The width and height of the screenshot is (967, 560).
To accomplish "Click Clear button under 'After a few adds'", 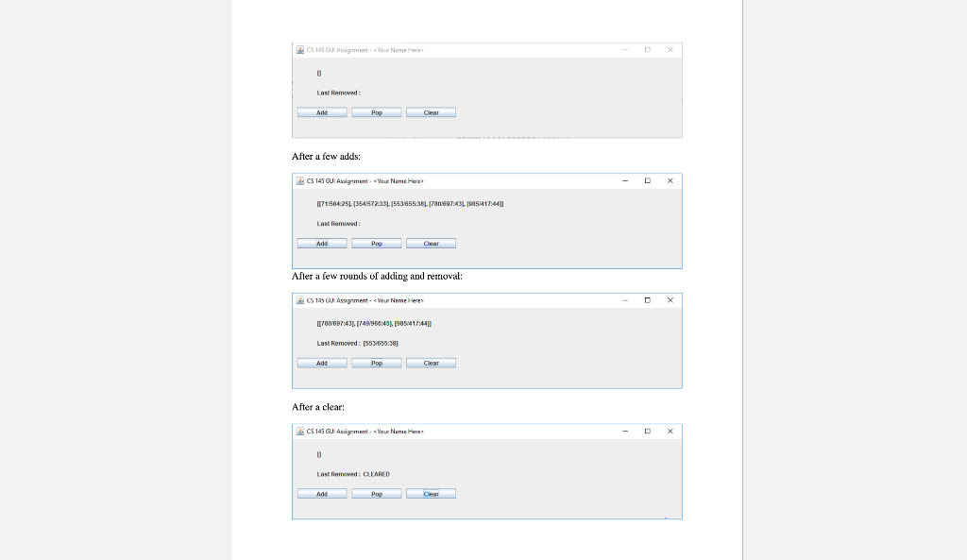I will (431, 244).
